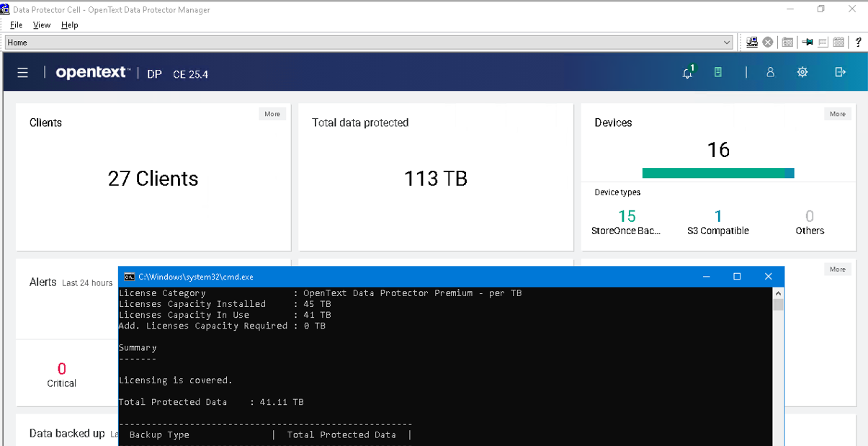The width and height of the screenshot is (868, 446).
Task: Click More on the Devices card
Action: [838, 114]
